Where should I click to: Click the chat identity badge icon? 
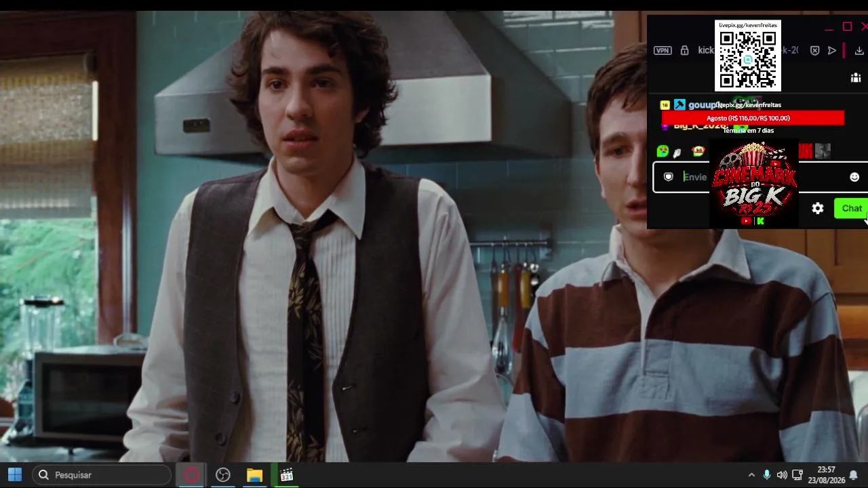(x=668, y=177)
